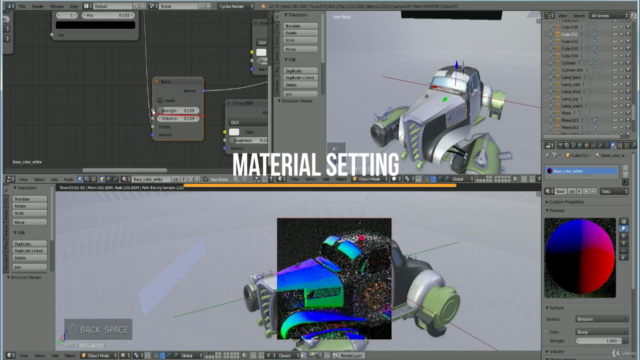The width and height of the screenshot is (640, 360).
Task: Click Mirror in lower viewport tool shelf
Action: pyautogui.click(x=30, y=222)
